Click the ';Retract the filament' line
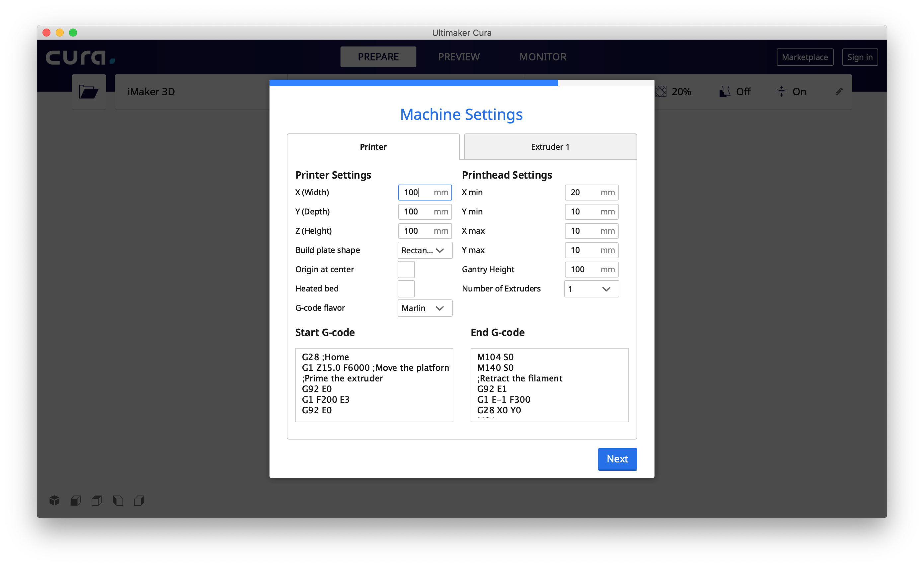 (519, 378)
